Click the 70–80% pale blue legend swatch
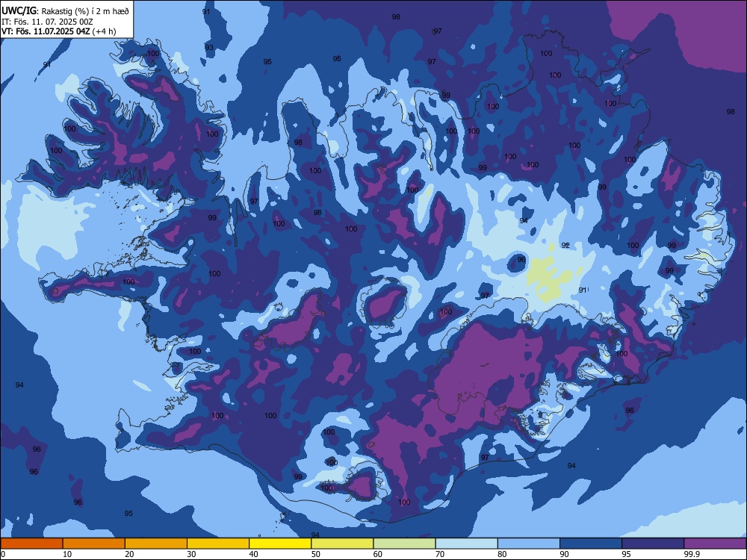The height and width of the screenshot is (560, 747). pos(466,544)
